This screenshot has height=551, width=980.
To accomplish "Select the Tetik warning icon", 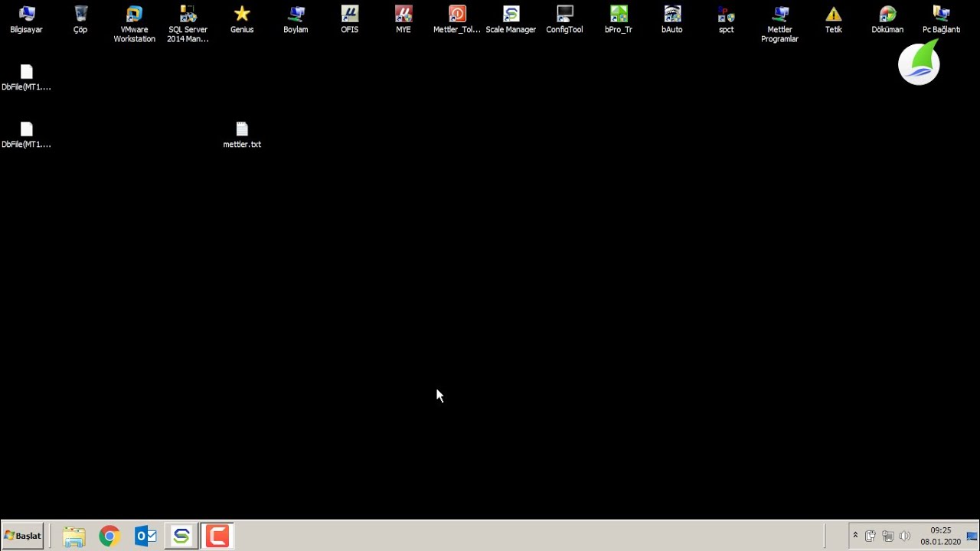I will 834,20.
